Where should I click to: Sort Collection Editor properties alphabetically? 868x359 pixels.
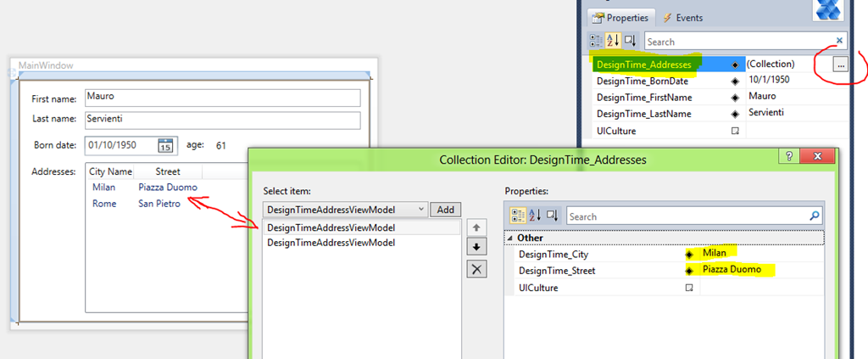pyautogui.click(x=536, y=216)
